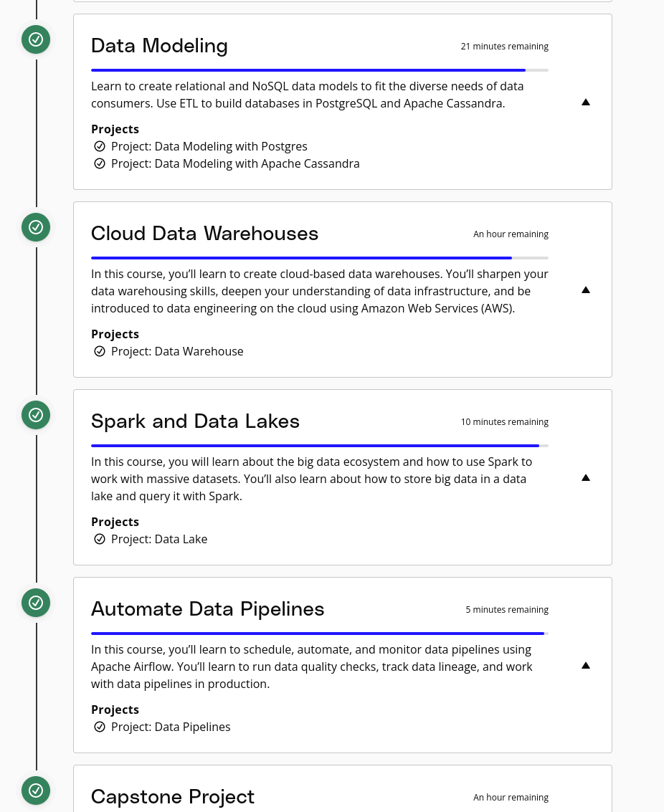Click the check icon next to Data Modeling with Postgres
This screenshot has height=812, width=664.
click(100, 146)
